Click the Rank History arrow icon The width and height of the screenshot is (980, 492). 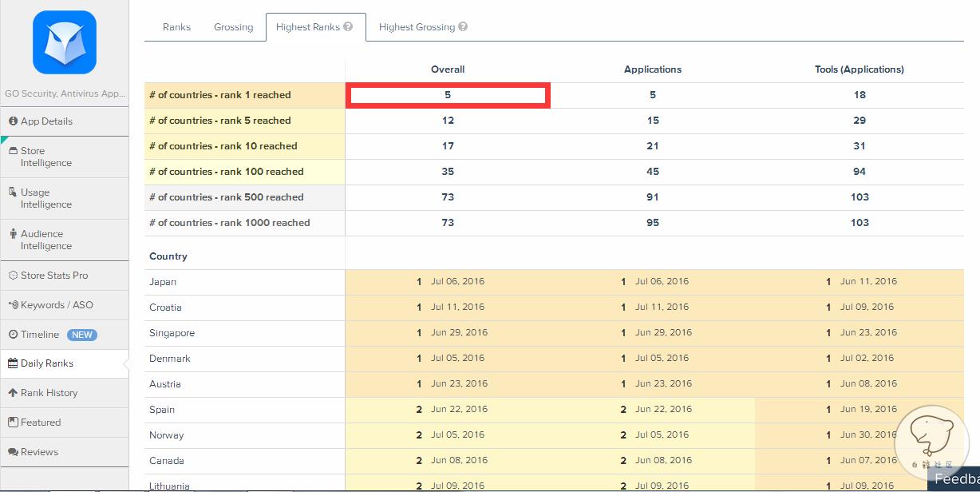click(13, 393)
